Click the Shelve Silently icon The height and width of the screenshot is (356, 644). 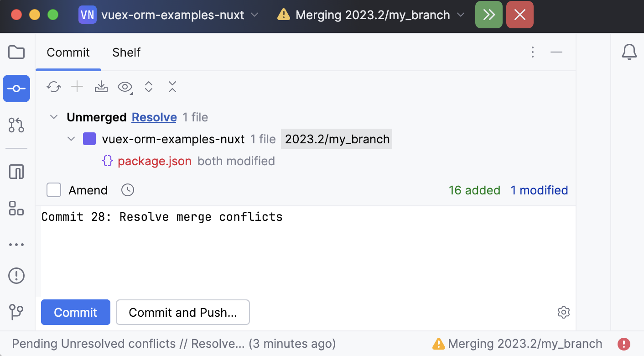[x=101, y=87]
